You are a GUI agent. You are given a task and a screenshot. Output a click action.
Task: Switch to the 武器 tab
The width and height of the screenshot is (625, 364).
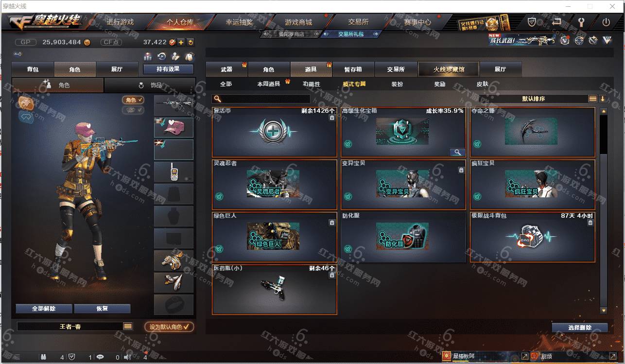point(226,69)
